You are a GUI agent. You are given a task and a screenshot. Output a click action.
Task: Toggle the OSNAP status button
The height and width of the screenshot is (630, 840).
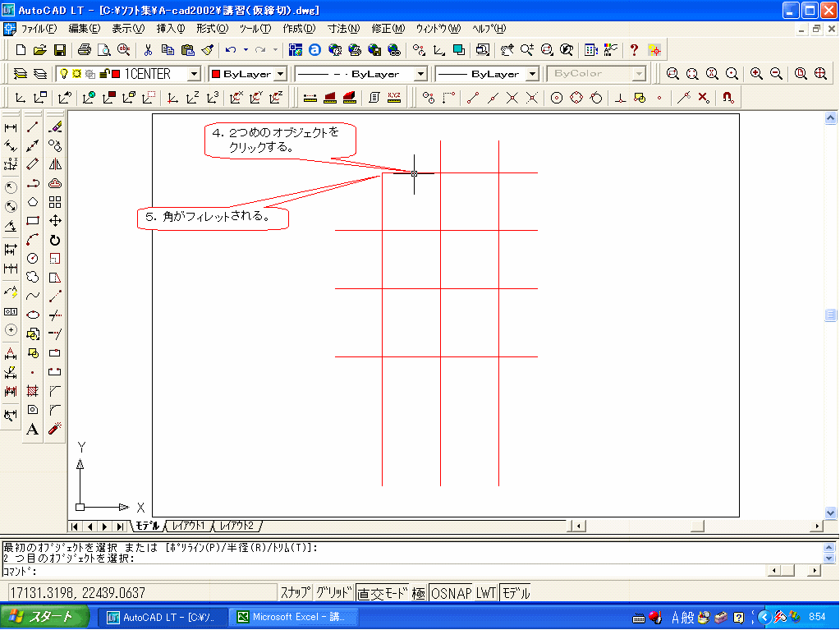(451, 593)
